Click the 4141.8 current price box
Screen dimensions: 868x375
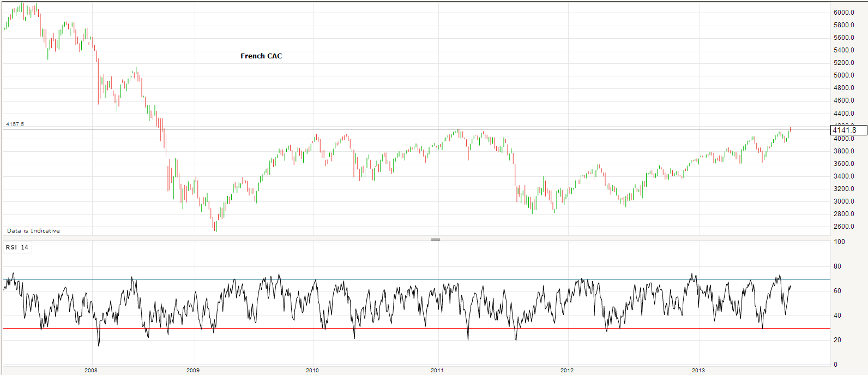coord(848,130)
